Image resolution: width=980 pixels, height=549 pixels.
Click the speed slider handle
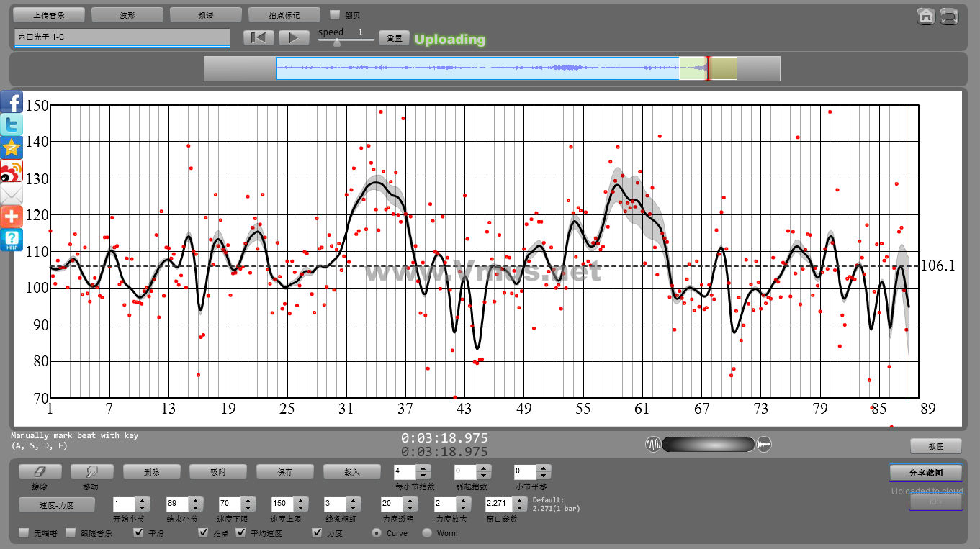pyautogui.click(x=337, y=42)
